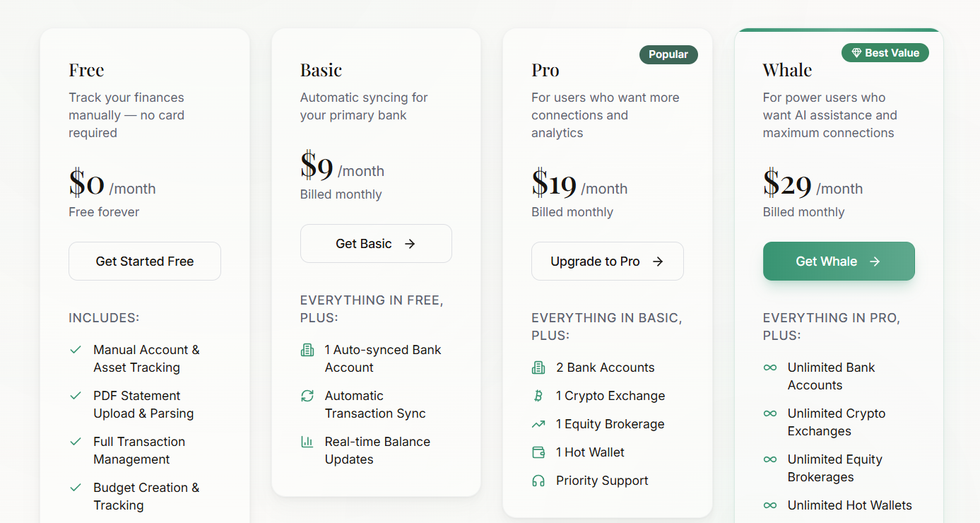Click the building icon beside 2 Bank Accounts

click(x=538, y=368)
